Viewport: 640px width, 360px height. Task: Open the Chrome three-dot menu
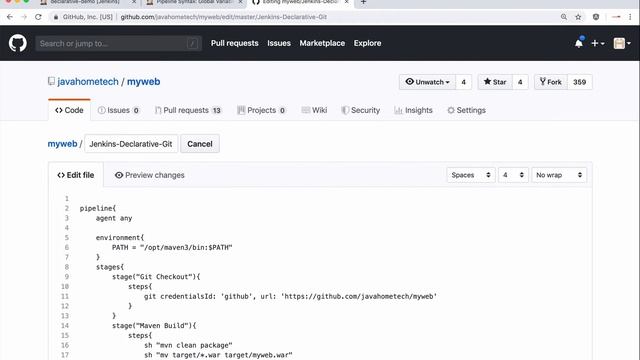630,17
